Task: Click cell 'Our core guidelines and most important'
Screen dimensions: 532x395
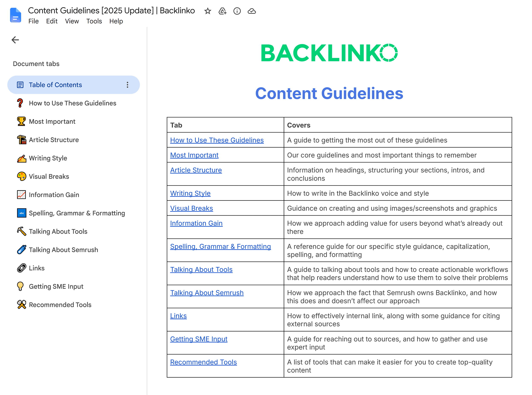Action: (398, 155)
